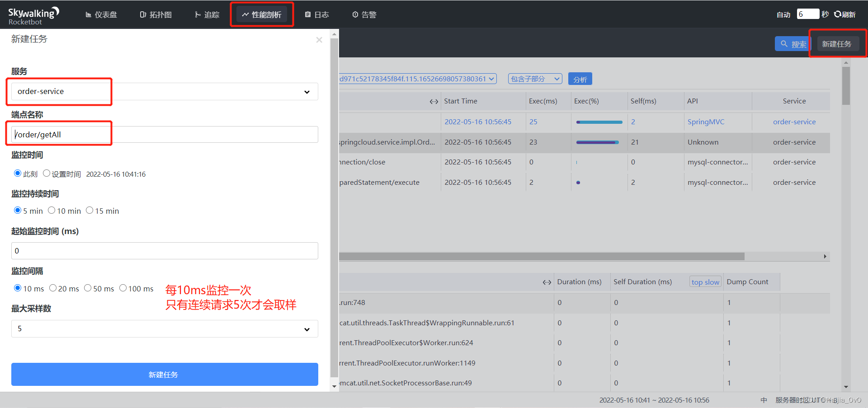Click new task panel scrollbar up arrow
868x408 pixels.
pos(334,34)
